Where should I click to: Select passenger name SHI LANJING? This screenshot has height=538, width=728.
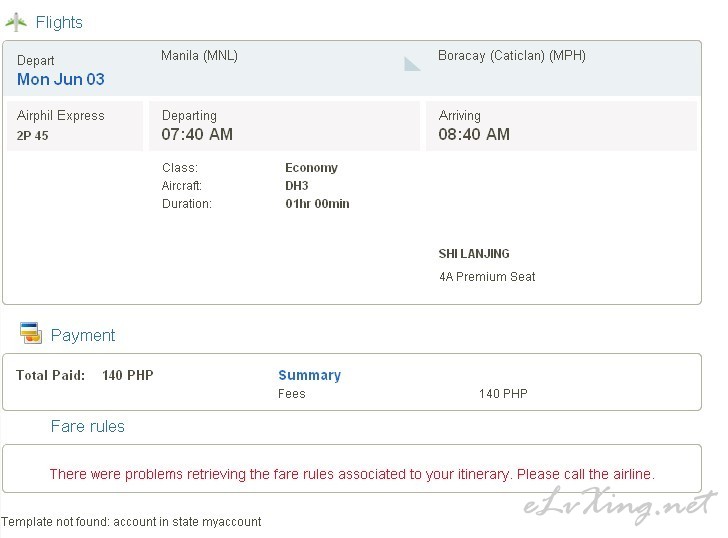pos(474,253)
